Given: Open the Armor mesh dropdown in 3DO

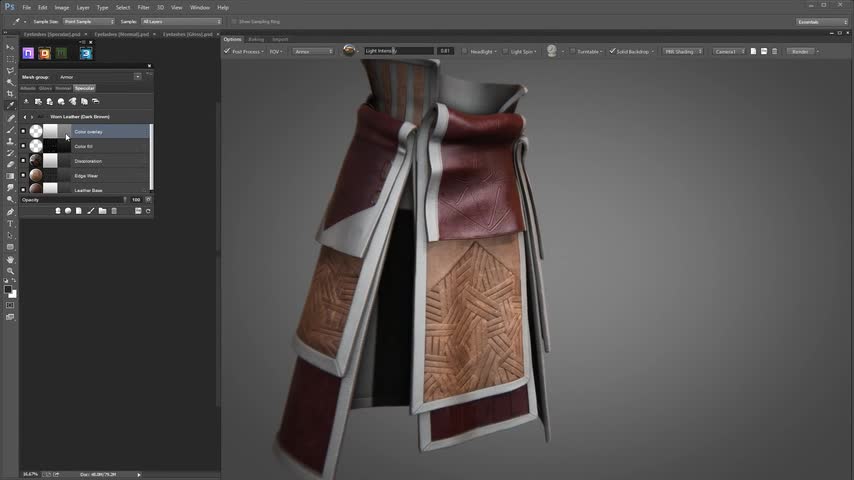Looking at the screenshot, I should click(x=313, y=51).
